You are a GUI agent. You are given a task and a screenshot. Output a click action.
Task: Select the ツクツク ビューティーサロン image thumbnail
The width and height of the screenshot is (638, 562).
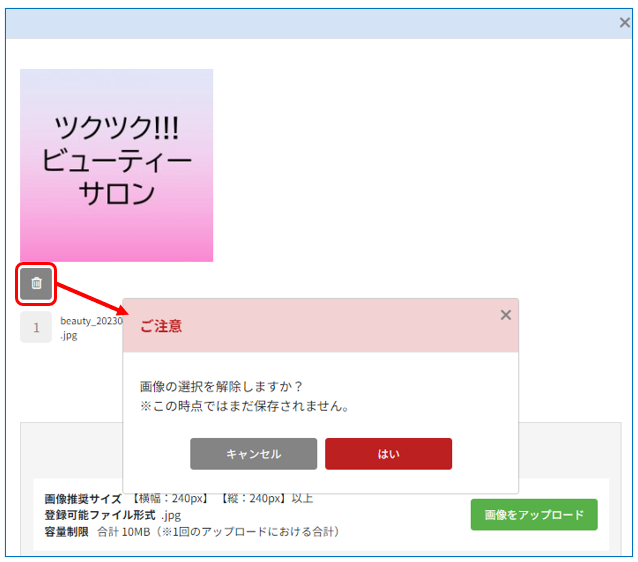point(116,165)
